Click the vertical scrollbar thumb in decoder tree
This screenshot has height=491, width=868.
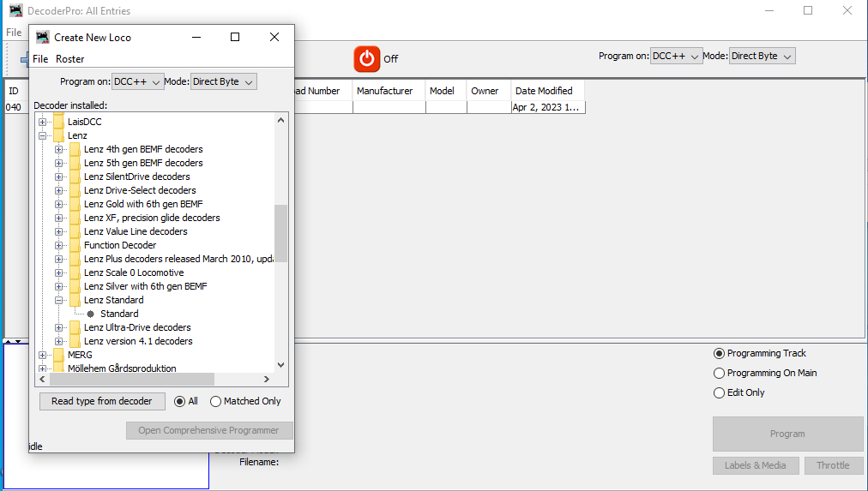pyautogui.click(x=280, y=233)
